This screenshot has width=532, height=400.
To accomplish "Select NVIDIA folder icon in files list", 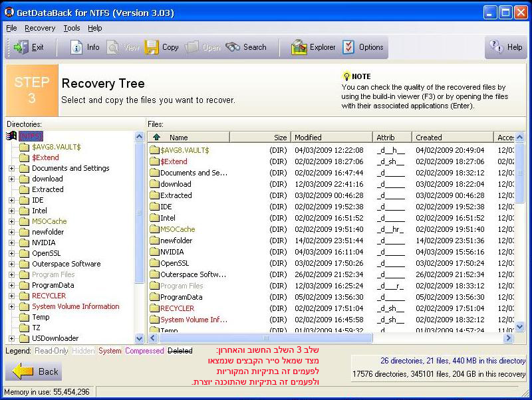I will click(x=154, y=252).
